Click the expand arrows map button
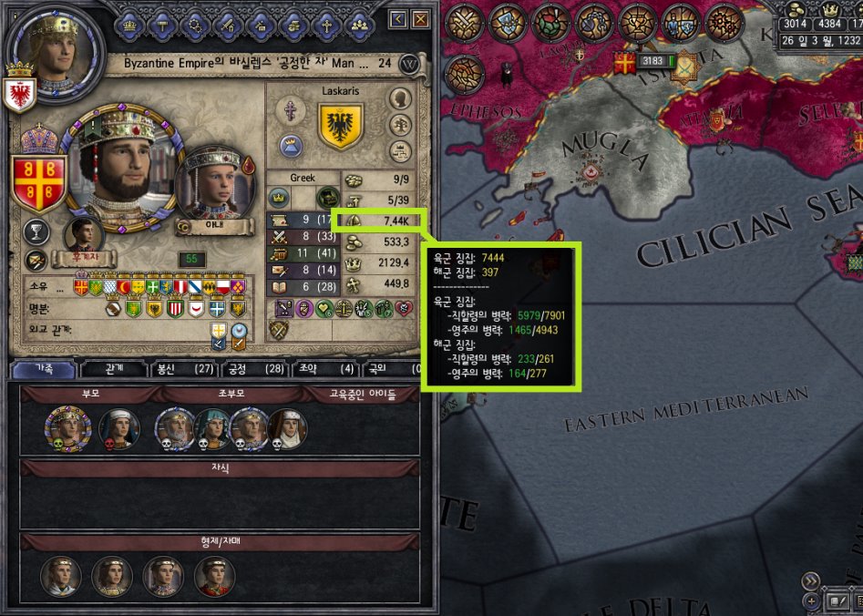863x616 pixels. pos(811,580)
